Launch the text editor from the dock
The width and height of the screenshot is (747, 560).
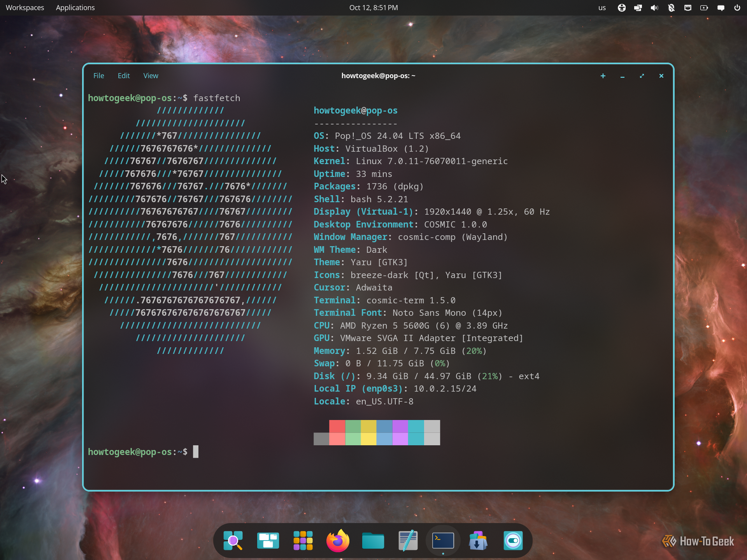(x=408, y=541)
